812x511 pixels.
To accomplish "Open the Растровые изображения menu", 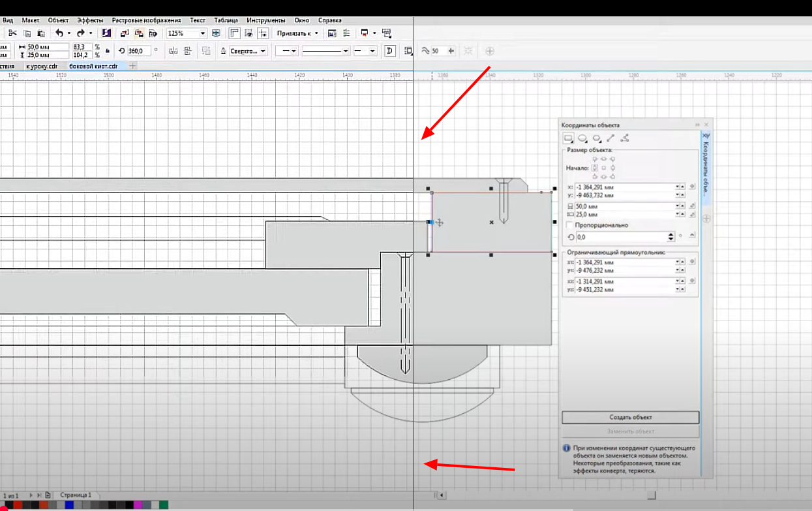I will coord(146,20).
